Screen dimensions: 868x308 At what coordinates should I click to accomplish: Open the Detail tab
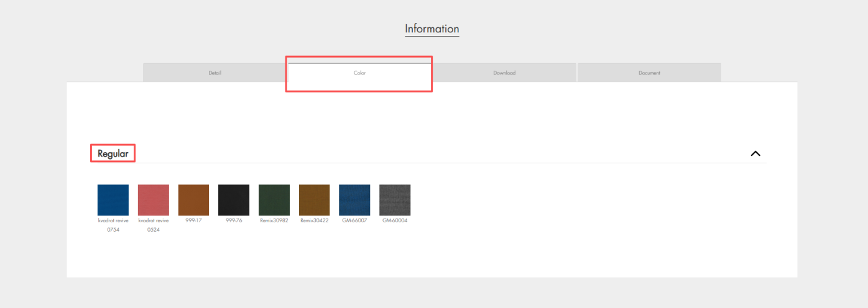click(x=215, y=73)
